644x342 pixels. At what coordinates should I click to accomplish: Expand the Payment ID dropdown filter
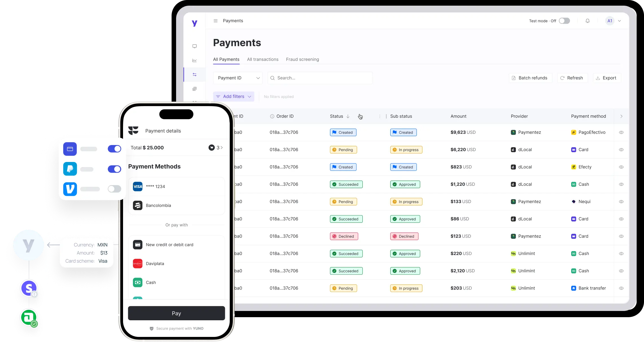[238, 78]
